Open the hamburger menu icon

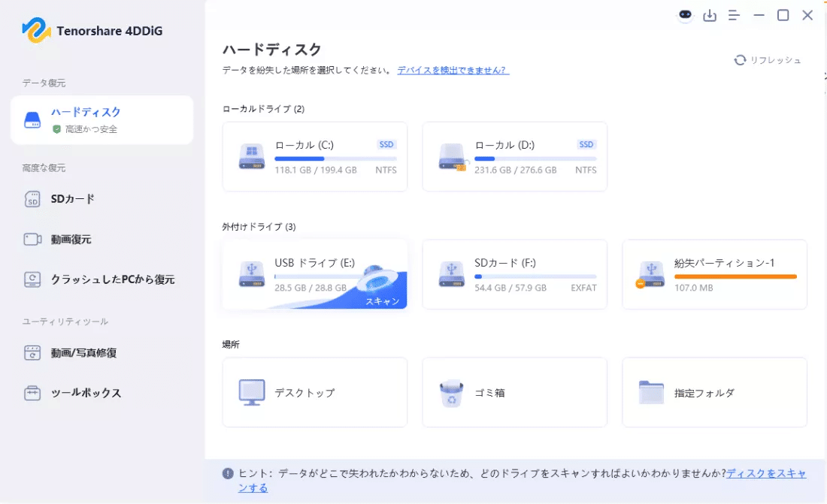pyautogui.click(x=734, y=15)
